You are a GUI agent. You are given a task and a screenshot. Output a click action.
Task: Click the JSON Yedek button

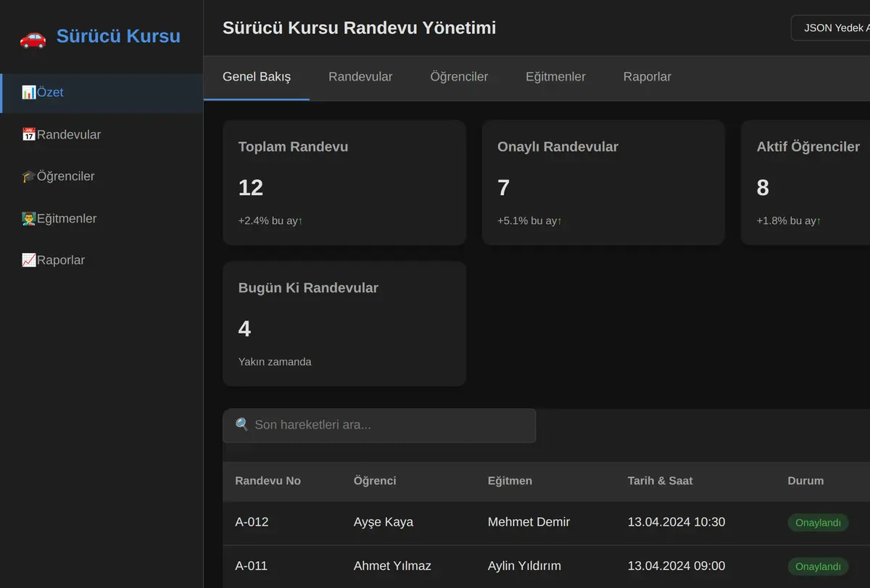(831, 28)
